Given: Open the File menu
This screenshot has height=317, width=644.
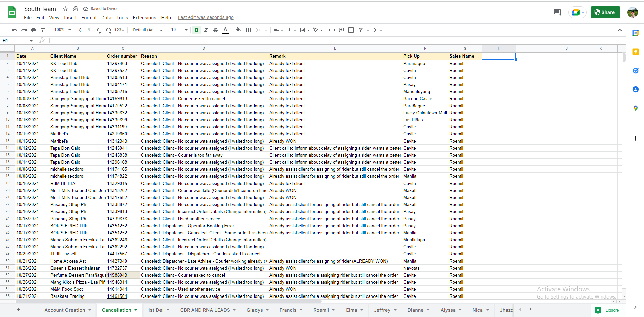Looking at the screenshot, I should [x=28, y=18].
